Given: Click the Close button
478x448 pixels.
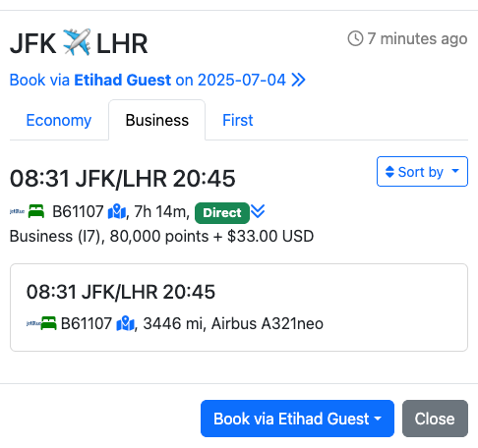Looking at the screenshot, I should [x=435, y=419].
